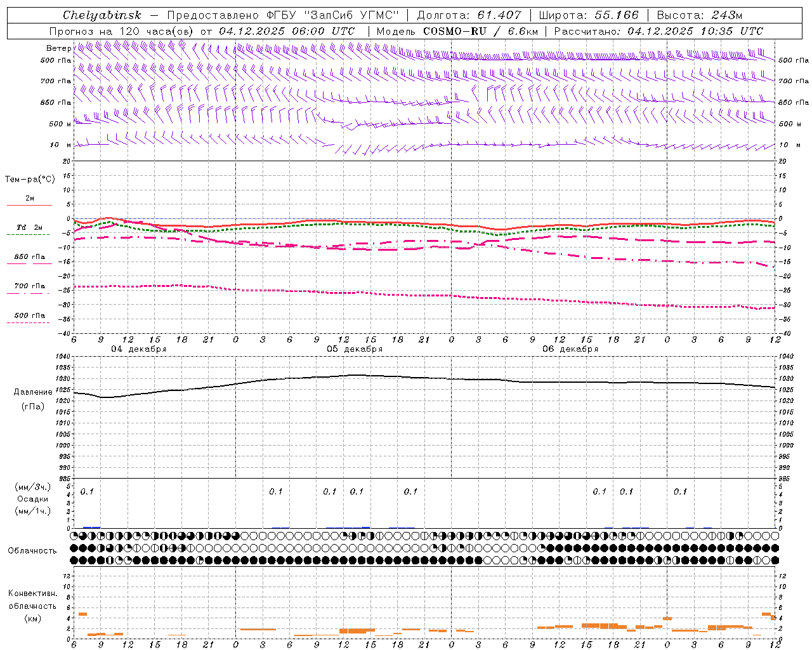This screenshot has height=650, width=812.
Task: Click the "(гПа)" unit label under Давление
Action: pos(33,407)
